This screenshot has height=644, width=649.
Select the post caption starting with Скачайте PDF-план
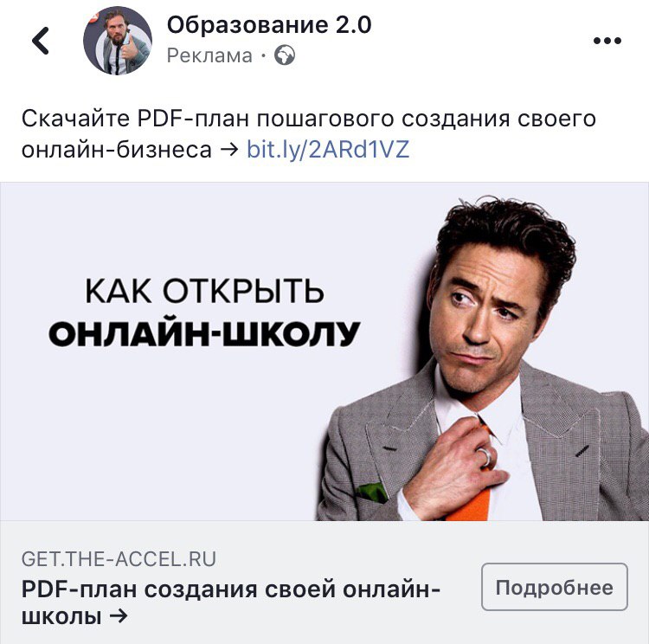[309, 134]
